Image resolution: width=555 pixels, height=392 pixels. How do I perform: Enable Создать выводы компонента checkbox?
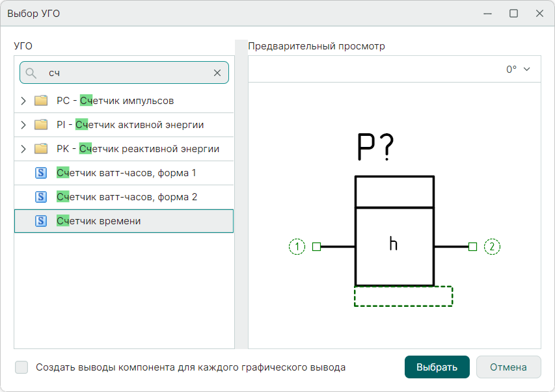21,367
